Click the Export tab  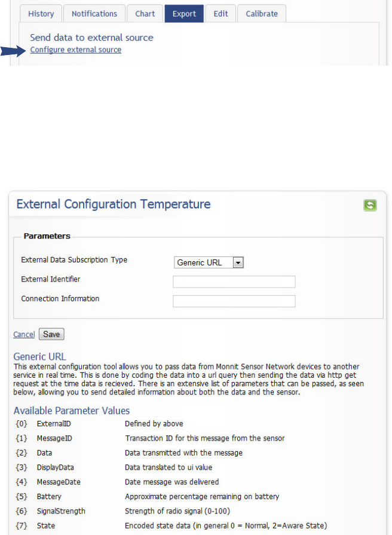point(184,14)
